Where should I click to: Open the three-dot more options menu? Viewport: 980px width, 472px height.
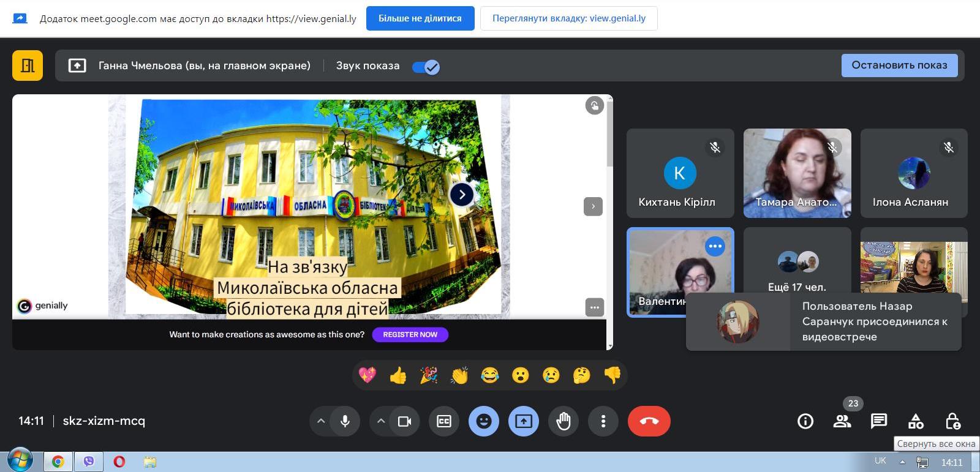coord(603,421)
